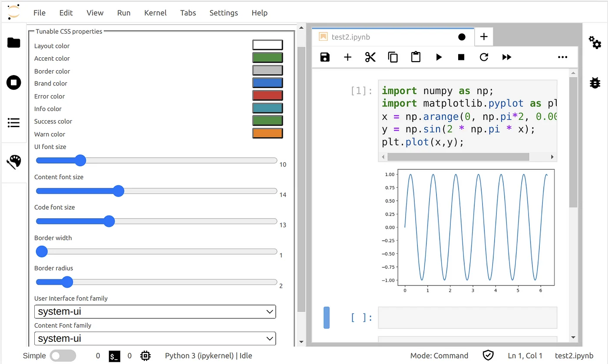
Task: Click the code cell horizontal scrollbar
Action: pos(458,157)
